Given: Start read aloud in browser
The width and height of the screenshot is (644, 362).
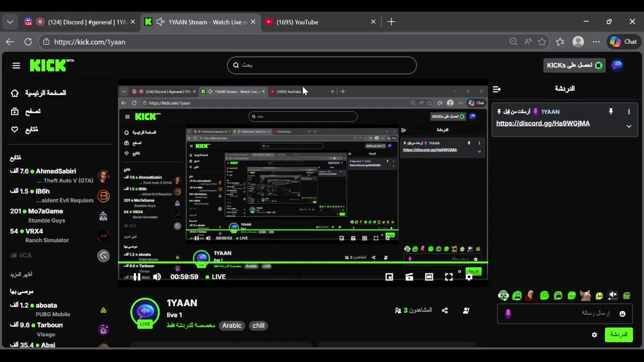Looking at the screenshot, I should coord(528,42).
